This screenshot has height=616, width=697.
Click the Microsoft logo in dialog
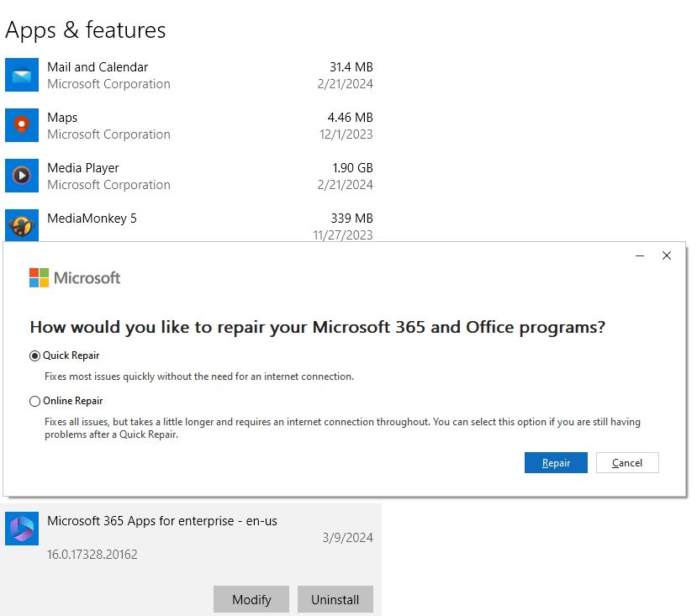(x=75, y=278)
